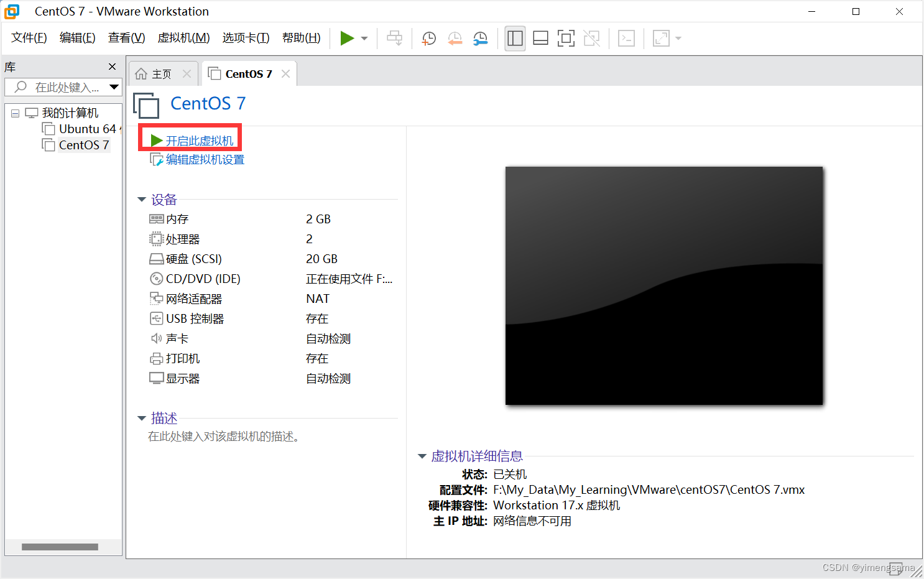Open 显示器 device setting
This screenshot has width=924, height=579.
point(175,378)
